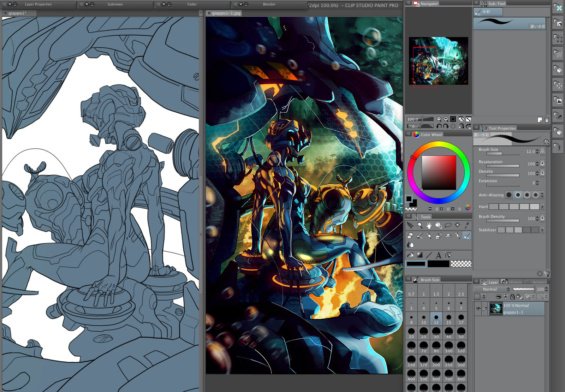Click the balloon tool right of Text tool
This screenshot has width=565, height=392.
447,255
